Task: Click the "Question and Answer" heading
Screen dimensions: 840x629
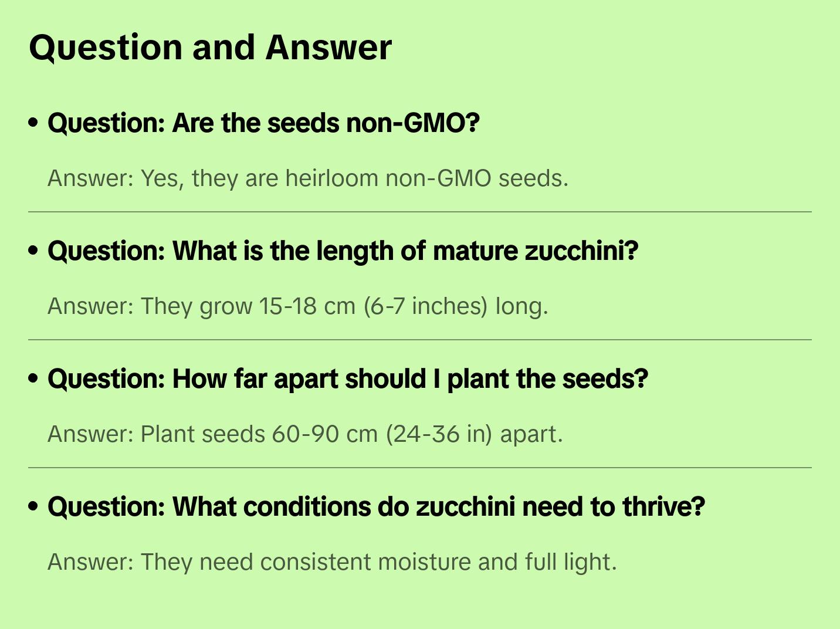Action: point(210,48)
